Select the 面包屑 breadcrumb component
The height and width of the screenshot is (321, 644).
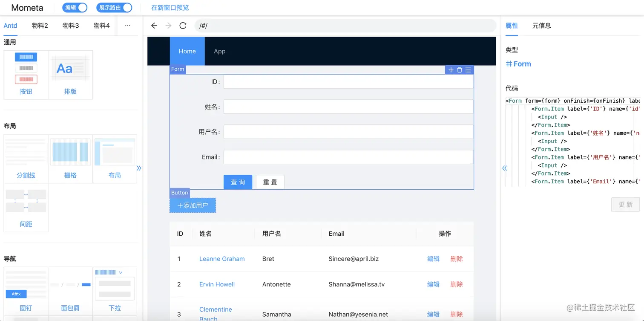(70, 291)
